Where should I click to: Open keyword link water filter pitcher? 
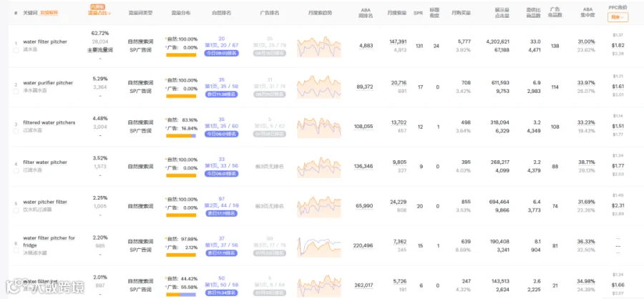pos(45,41)
